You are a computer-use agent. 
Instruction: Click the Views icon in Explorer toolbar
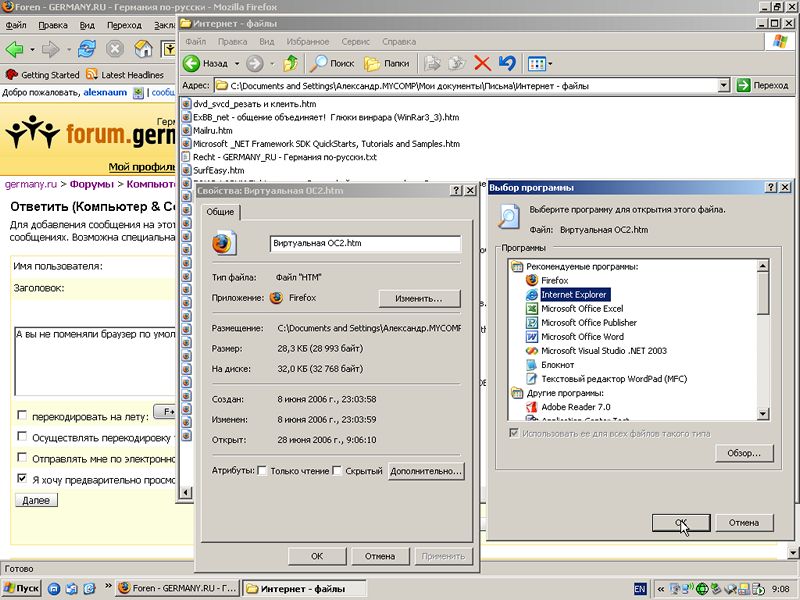(x=536, y=63)
